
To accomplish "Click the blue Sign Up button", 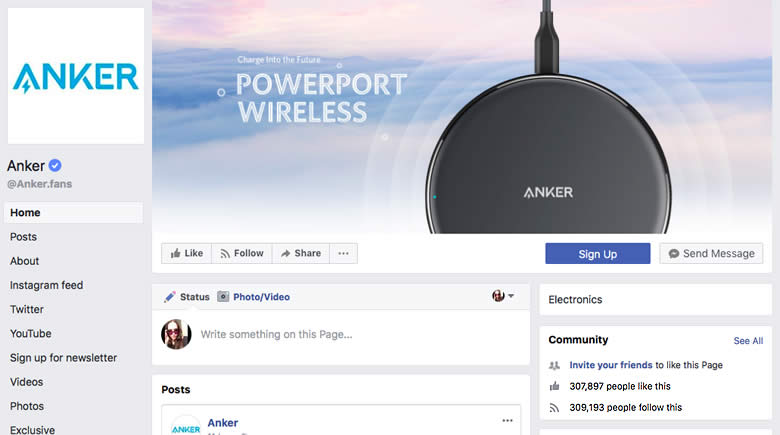I will coord(597,253).
